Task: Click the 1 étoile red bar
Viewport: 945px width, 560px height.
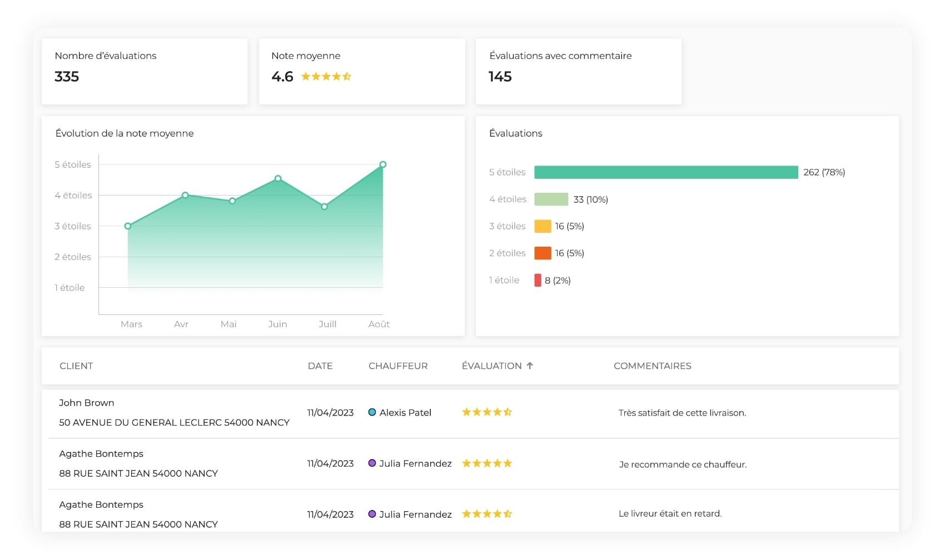Action: click(x=538, y=280)
